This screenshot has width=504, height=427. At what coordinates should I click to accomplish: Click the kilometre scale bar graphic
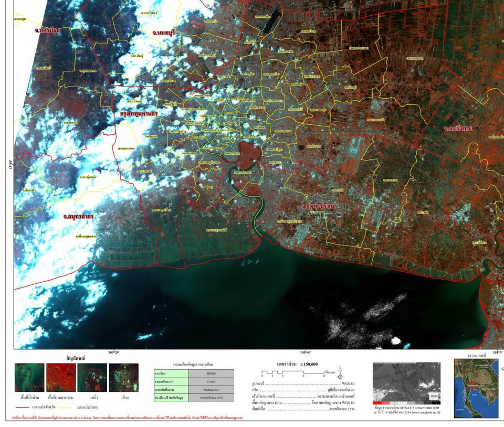(x=293, y=373)
